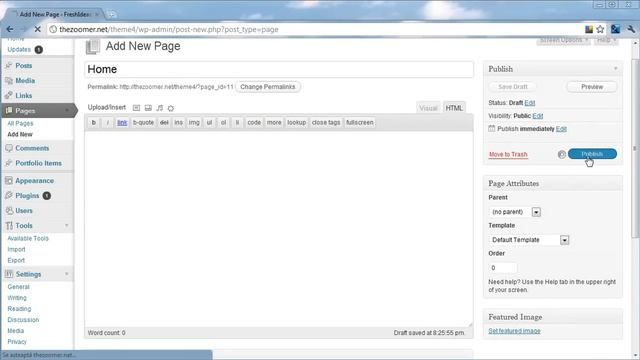This screenshot has height=360, width=640.
Task: Click the blue extension icon in toolbar
Action: 616,29
